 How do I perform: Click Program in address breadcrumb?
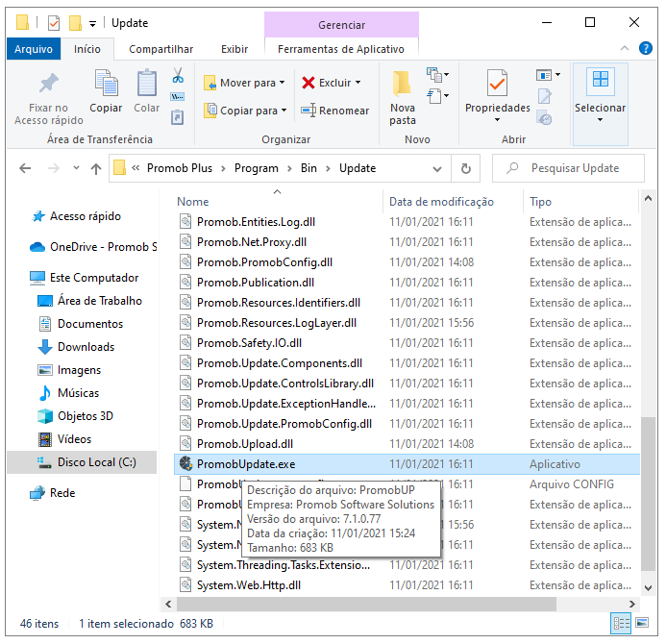click(257, 168)
